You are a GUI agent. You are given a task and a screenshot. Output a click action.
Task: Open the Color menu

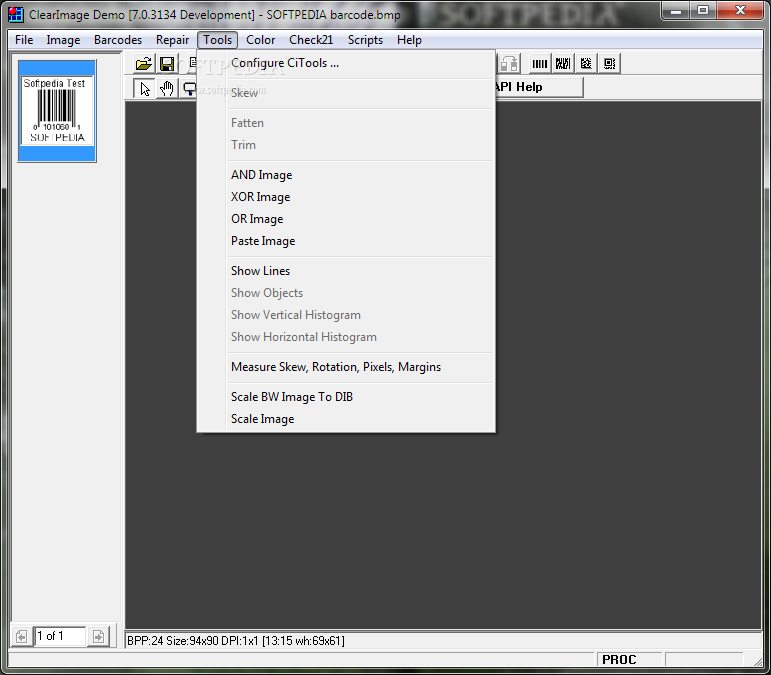[261, 40]
